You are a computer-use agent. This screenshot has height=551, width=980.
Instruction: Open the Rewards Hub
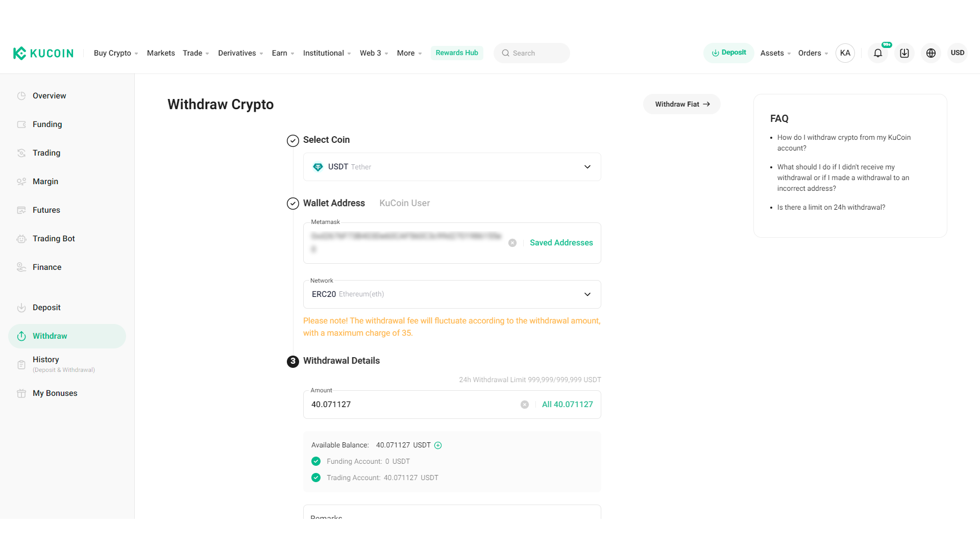tap(457, 53)
